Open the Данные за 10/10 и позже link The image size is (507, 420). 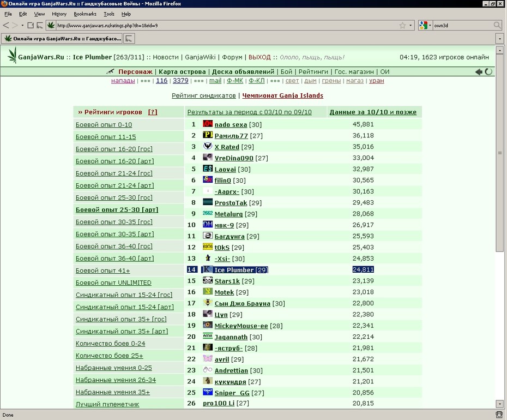click(373, 112)
